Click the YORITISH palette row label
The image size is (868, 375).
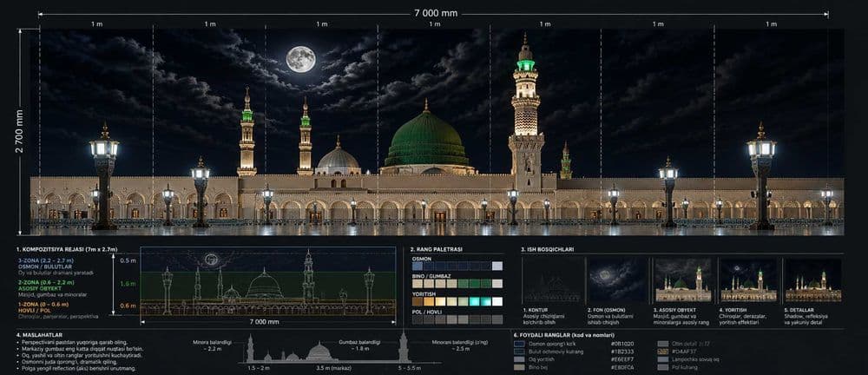(425, 293)
